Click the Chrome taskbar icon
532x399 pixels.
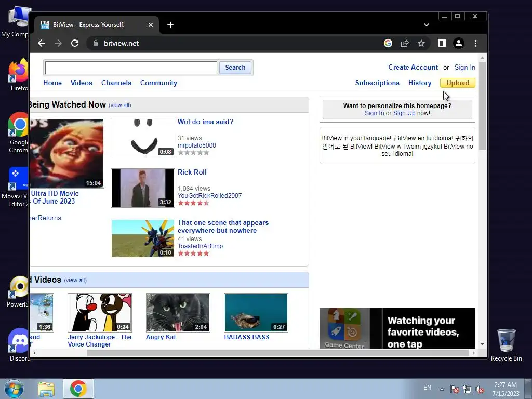78,389
